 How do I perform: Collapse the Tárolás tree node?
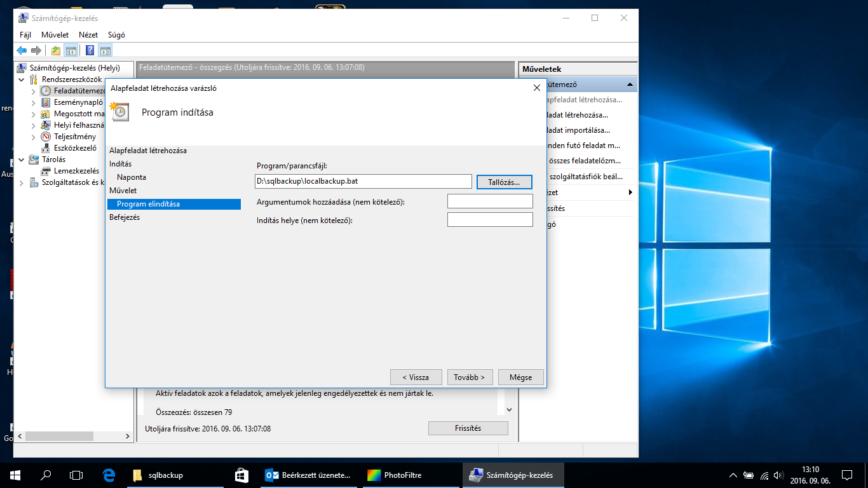coord(22,160)
